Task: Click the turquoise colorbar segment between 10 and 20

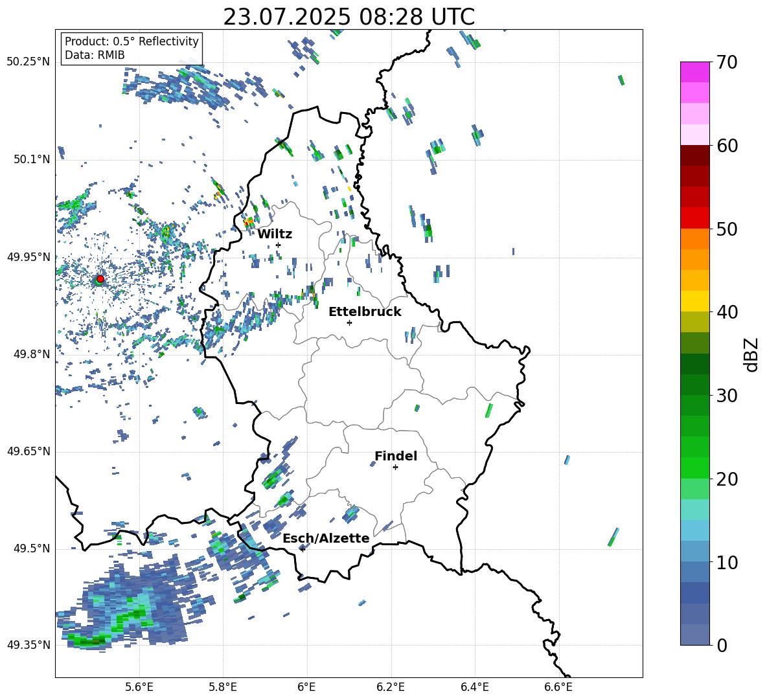Action: [x=695, y=510]
